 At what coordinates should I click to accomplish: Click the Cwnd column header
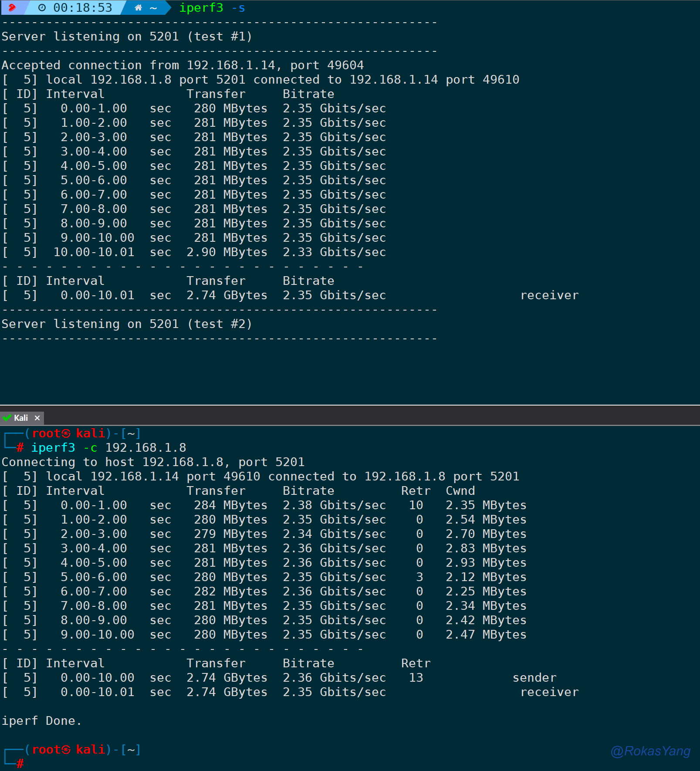point(460,491)
